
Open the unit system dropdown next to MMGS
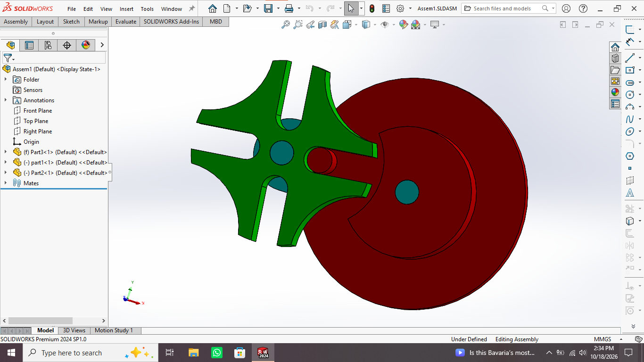[x=620, y=339]
